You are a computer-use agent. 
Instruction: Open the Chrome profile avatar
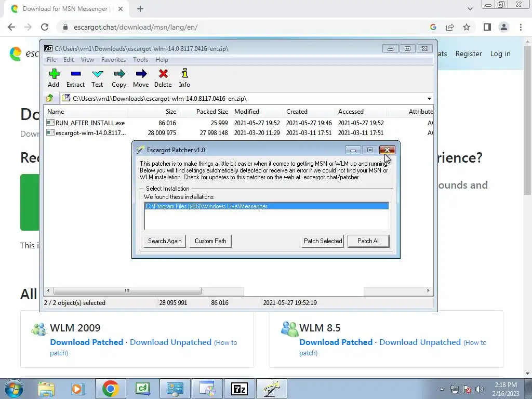click(x=504, y=27)
